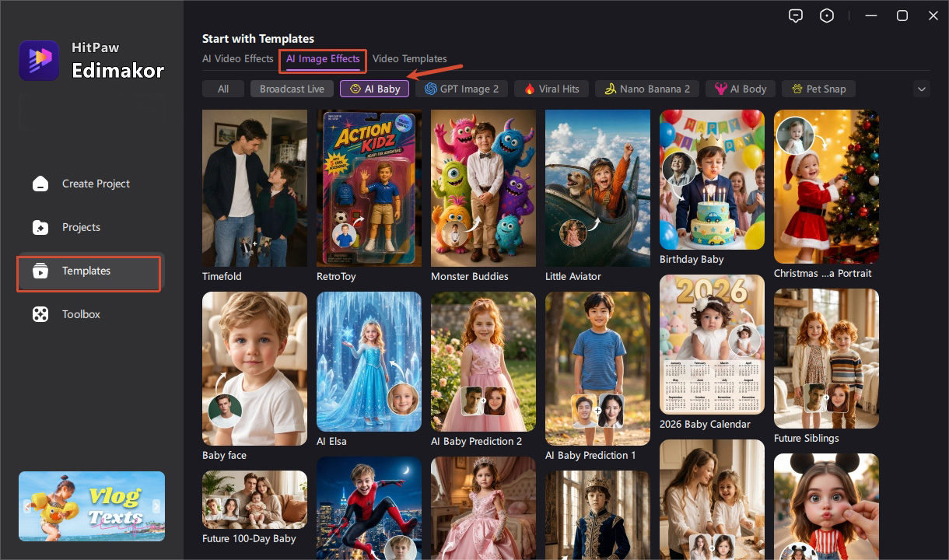
Task: Switch to AI Video Effects tab
Action: (x=238, y=58)
